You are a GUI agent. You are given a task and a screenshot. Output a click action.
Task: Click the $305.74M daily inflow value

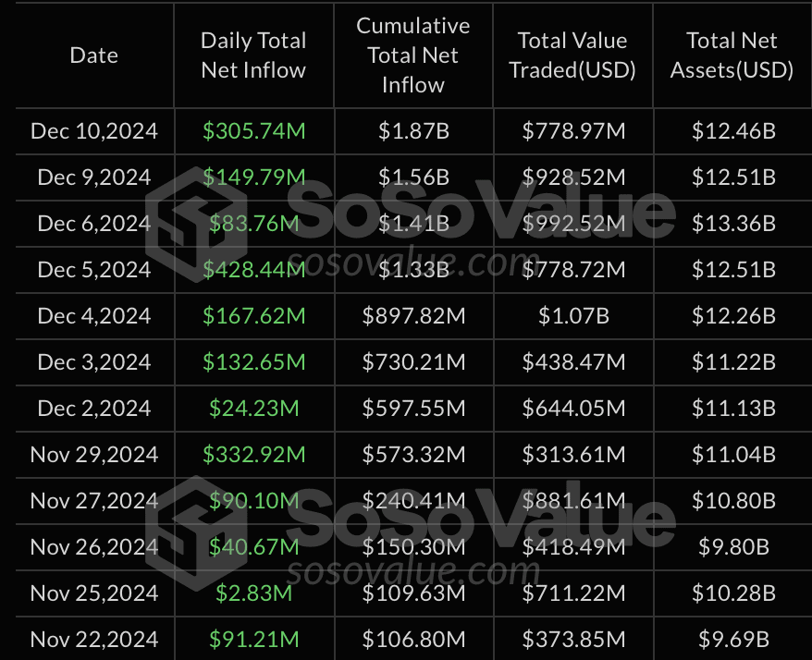pos(253,131)
